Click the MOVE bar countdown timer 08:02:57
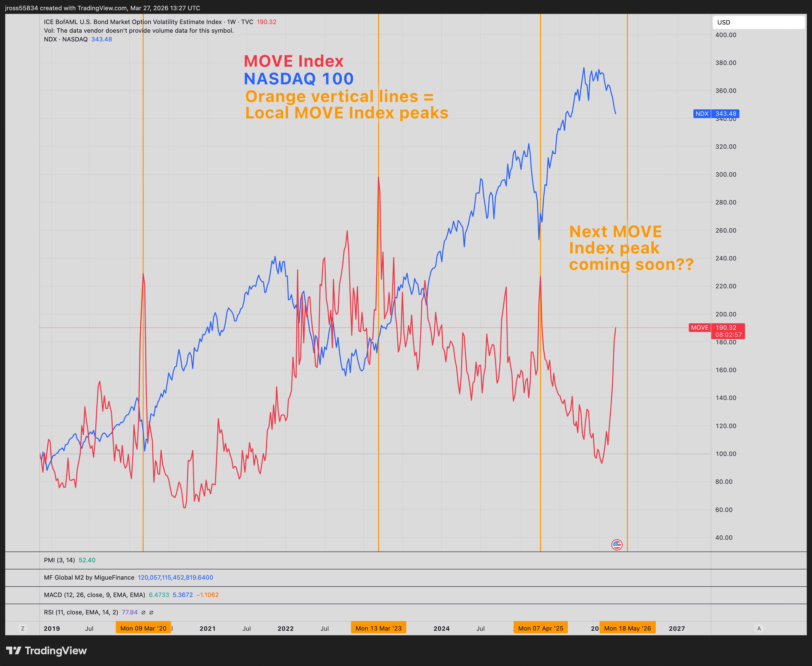This screenshot has width=812, height=666. (x=728, y=335)
